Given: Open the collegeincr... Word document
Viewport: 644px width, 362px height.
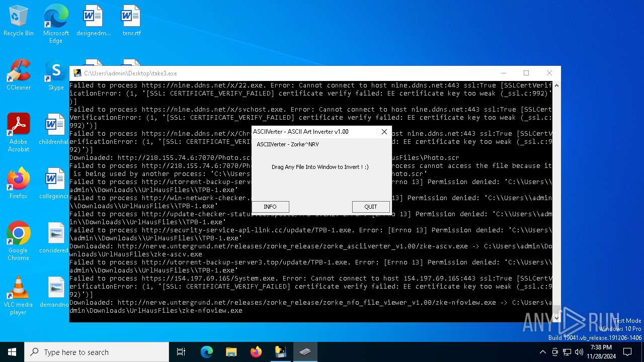Looking at the screenshot, I should point(53,184).
